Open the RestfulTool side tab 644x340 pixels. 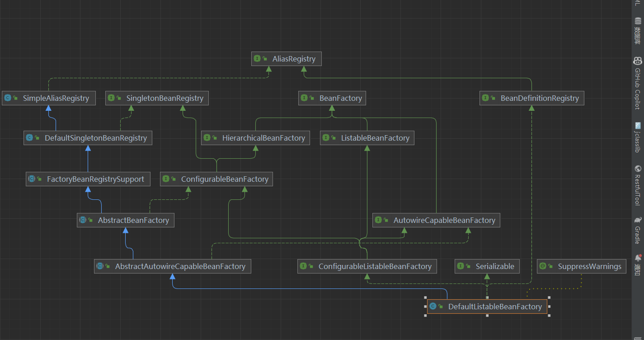coord(638,185)
